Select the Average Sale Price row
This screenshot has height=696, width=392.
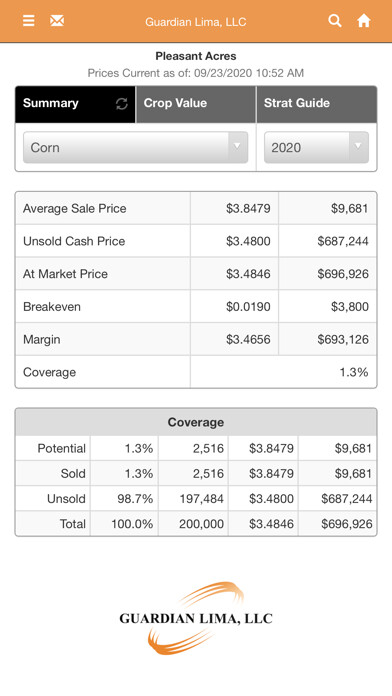[196, 208]
